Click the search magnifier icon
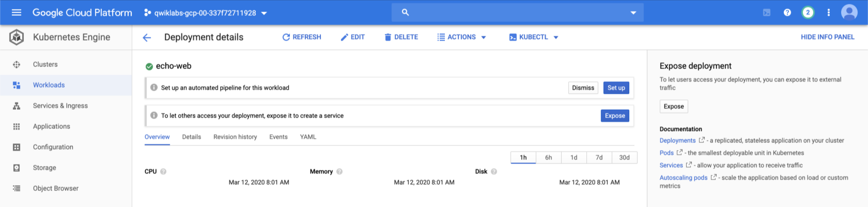The height and width of the screenshot is (207, 868). (405, 13)
